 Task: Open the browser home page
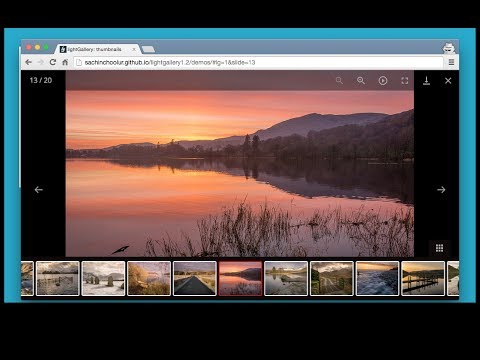click(x=65, y=62)
